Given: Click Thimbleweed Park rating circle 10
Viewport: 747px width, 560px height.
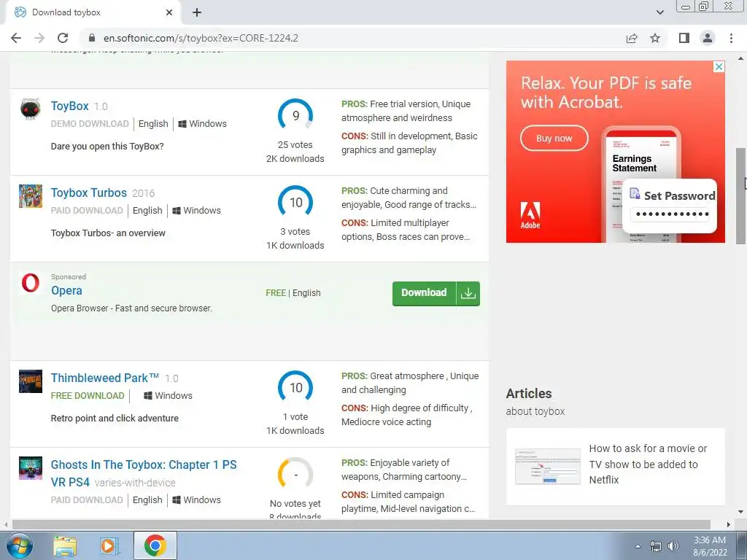Looking at the screenshot, I should pos(295,388).
